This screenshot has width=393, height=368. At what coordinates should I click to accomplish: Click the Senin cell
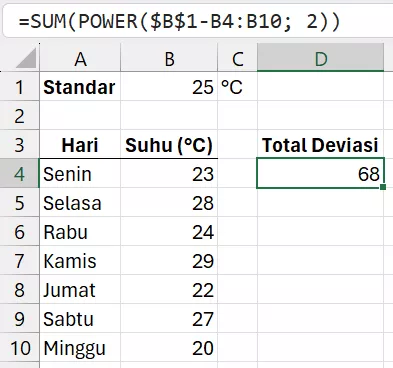coord(80,174)
